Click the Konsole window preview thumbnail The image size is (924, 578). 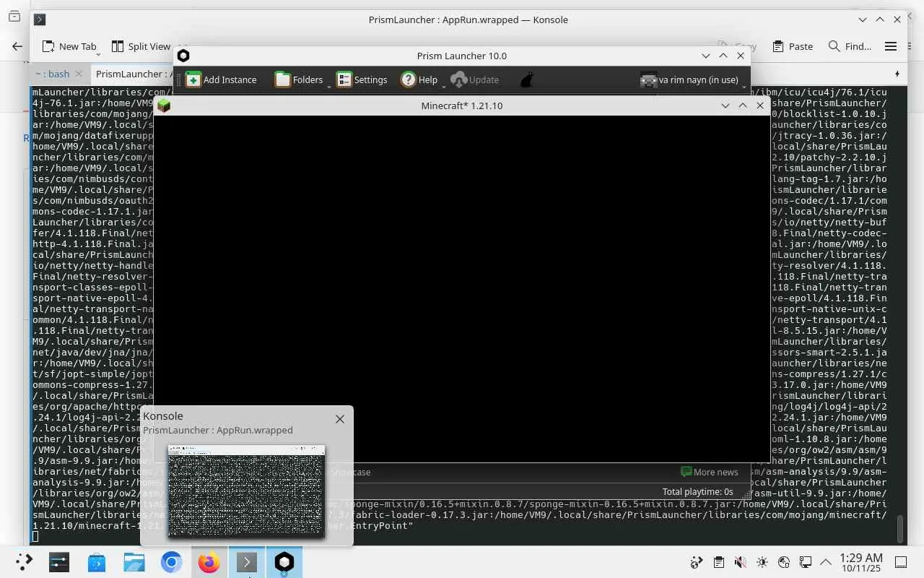click(x=246, y=491)
